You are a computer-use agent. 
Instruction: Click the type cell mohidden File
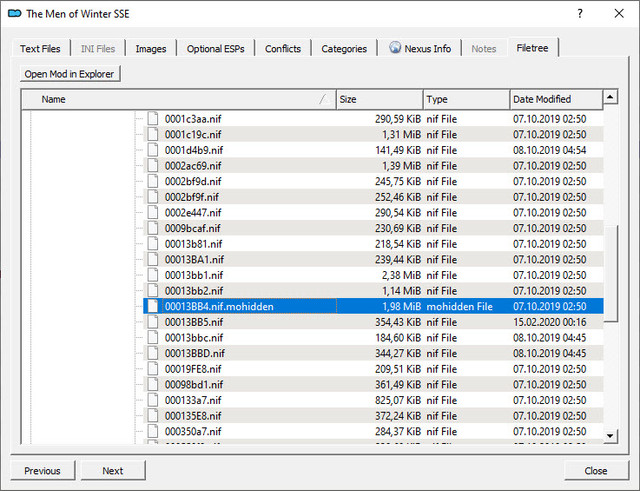pyautogui.click(x=460, y=307)
